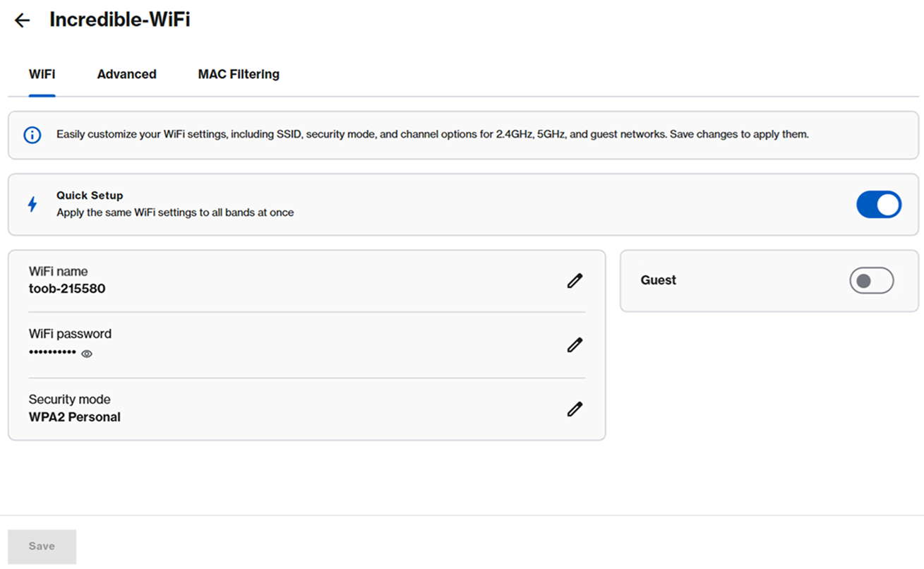924x569 pixels.
Task: Edit the WiFi password using the pencil icon
Action: (575, 345)
